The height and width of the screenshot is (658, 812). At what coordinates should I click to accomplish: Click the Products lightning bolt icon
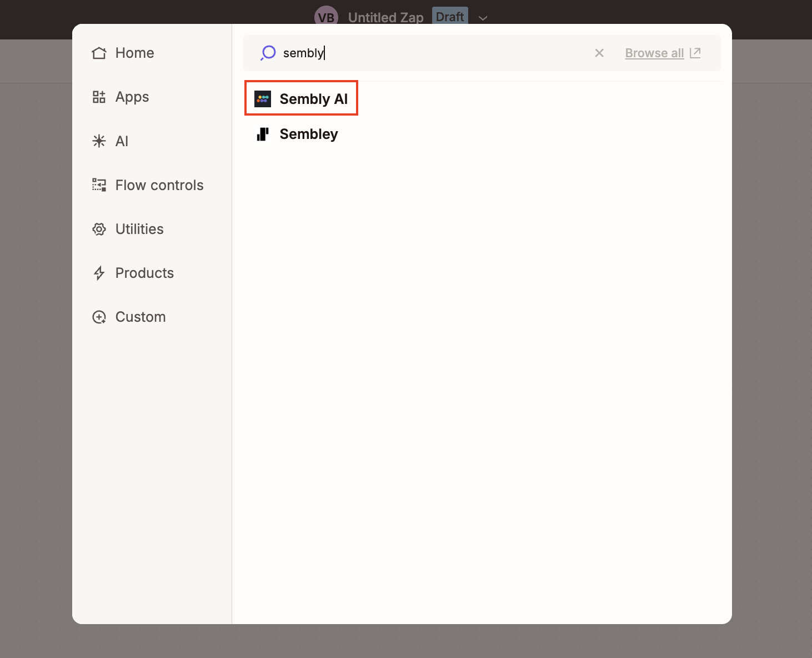pyautogui.click(x=99, y=273)
